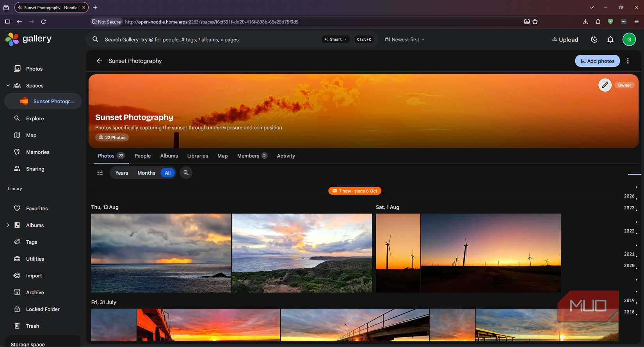The width and height of the screenshot is (644, 347).
Task: Select the All timeline view
Action: [167, 173]
